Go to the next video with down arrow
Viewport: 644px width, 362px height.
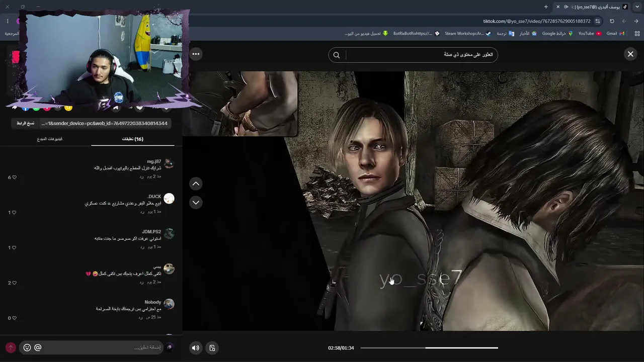point(196,202)
